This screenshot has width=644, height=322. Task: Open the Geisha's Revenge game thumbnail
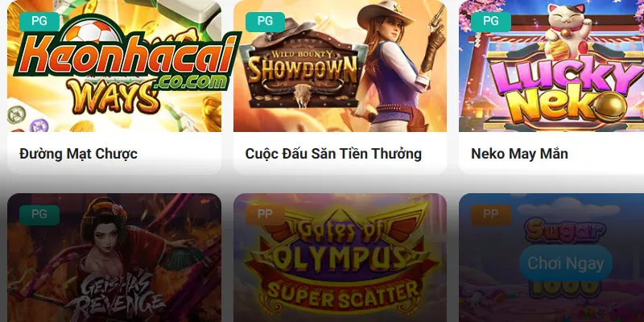pos(114,258)
